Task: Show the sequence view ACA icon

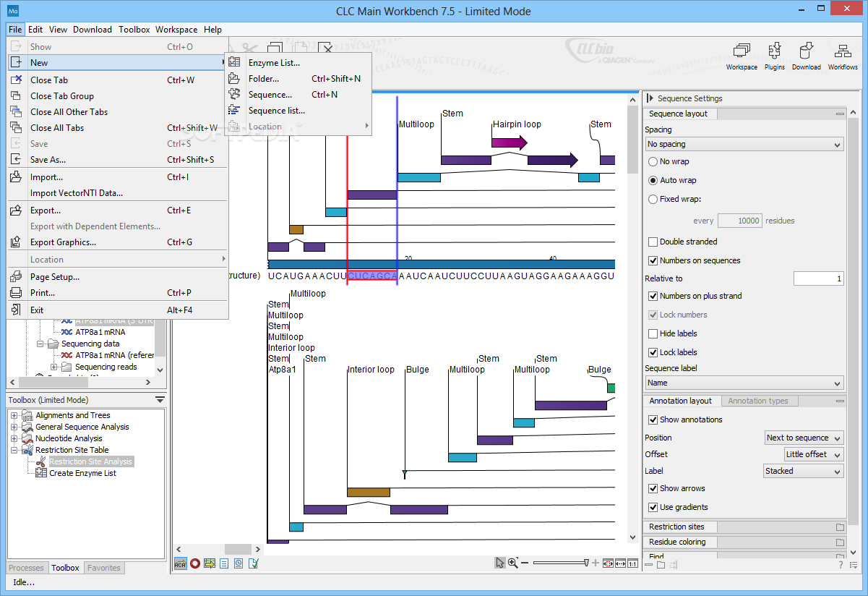Action: pyautogui.click(x=180, y=563)
